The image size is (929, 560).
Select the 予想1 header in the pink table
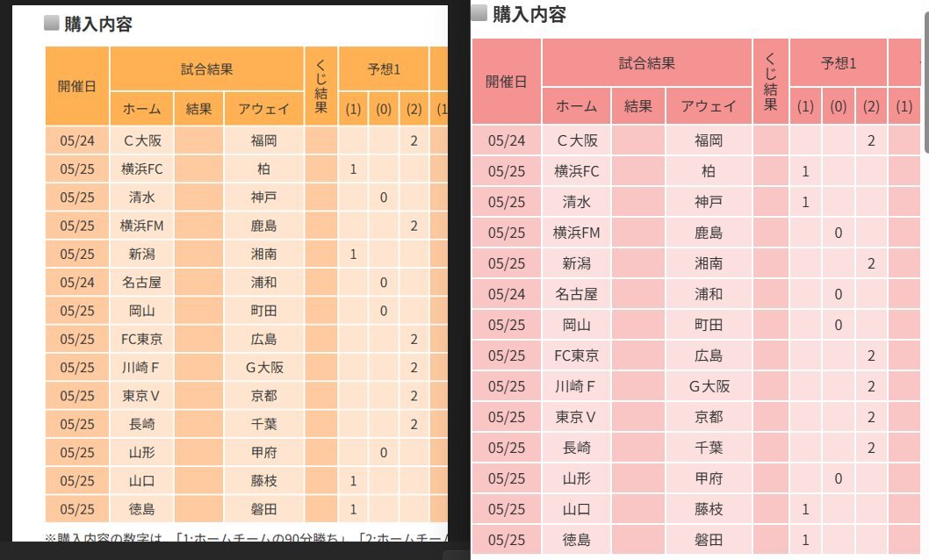839,63
